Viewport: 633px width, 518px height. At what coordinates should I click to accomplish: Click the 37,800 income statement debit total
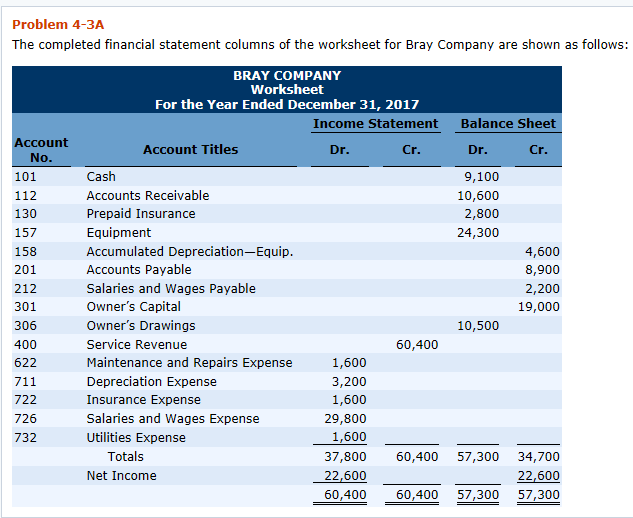click(346, 457)
